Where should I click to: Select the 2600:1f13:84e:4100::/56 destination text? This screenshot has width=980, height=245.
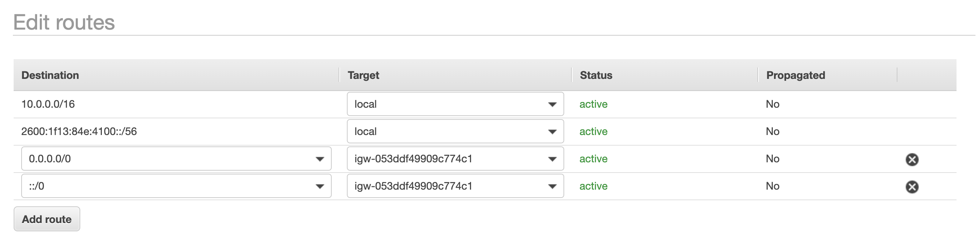[79, 132]
